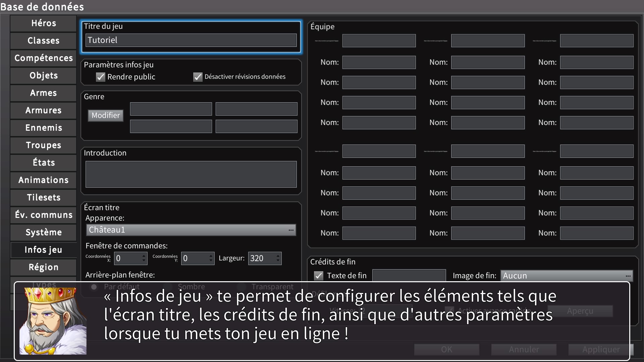644x362 pixels.
Task: Click the ellipsis on the Château1 selector
Action: 291,230
